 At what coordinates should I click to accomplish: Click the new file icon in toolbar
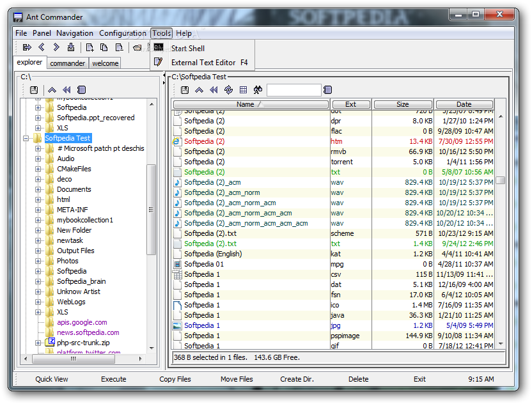[x=90, y=47]
